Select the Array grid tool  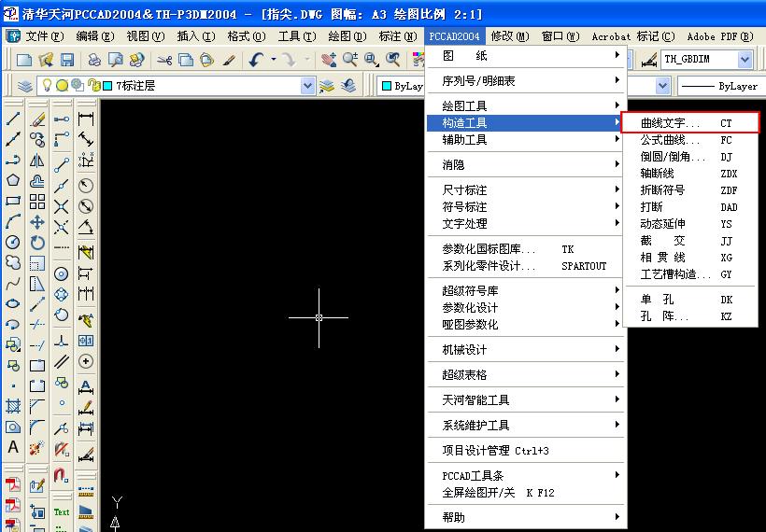37,201
